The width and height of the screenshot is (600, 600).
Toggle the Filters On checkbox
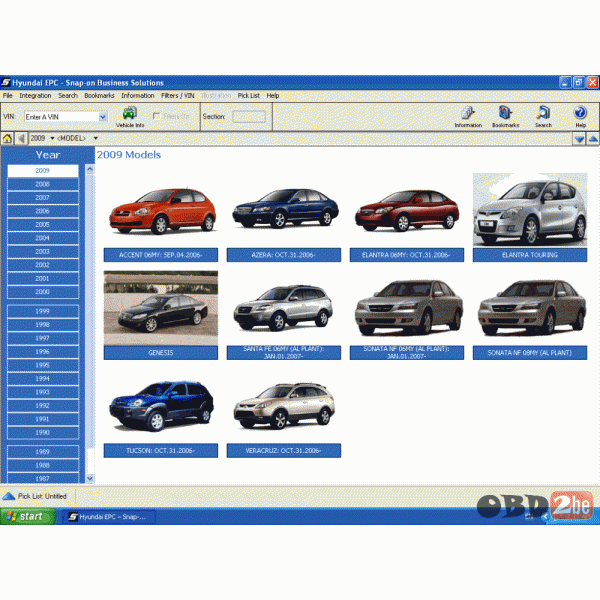click(x=156, y=116)
